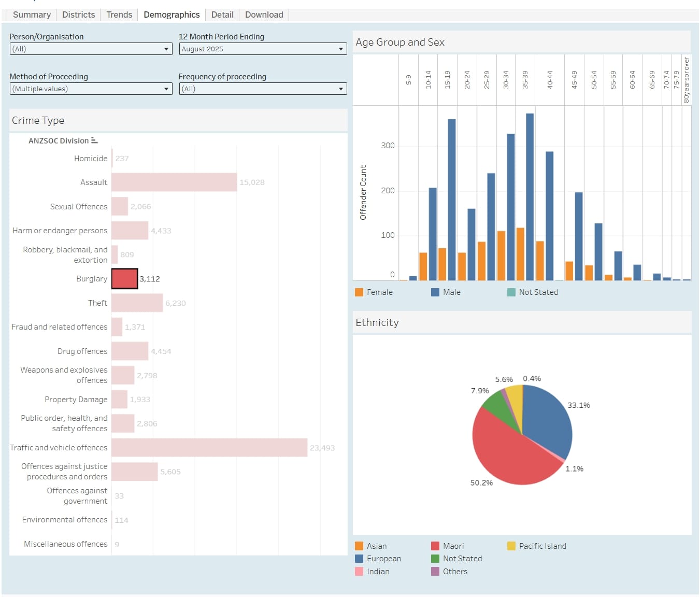Viewport: 700px width, 597px height.
Task: Select the Female legend color swatch
Action: click(359, 292)
